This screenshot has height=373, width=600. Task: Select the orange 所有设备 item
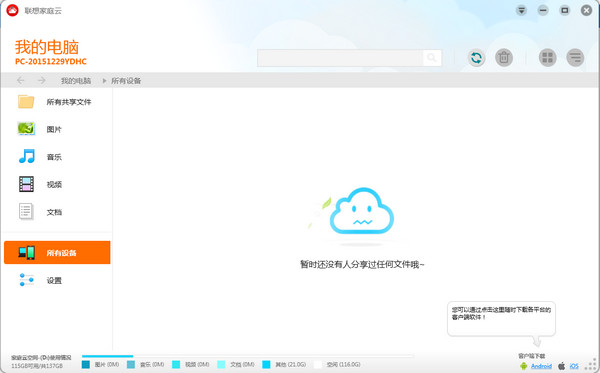pos(57,252)
